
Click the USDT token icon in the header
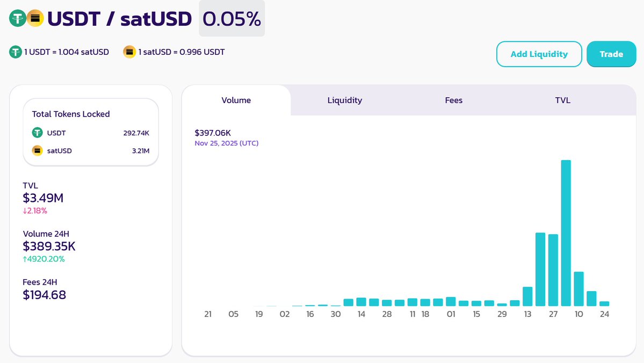tap(18, 18)
